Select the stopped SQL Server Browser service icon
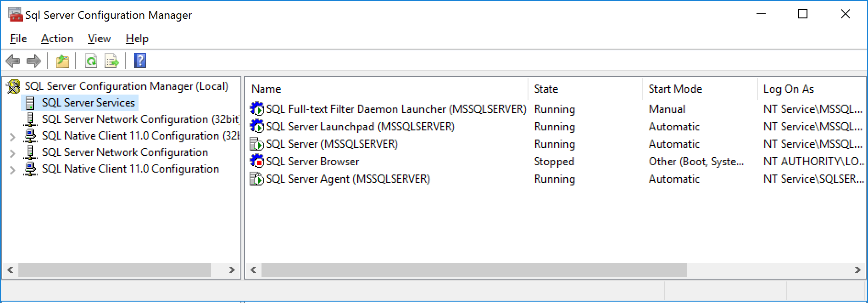This screenshot has height=303, width=868. click(257, 161)
